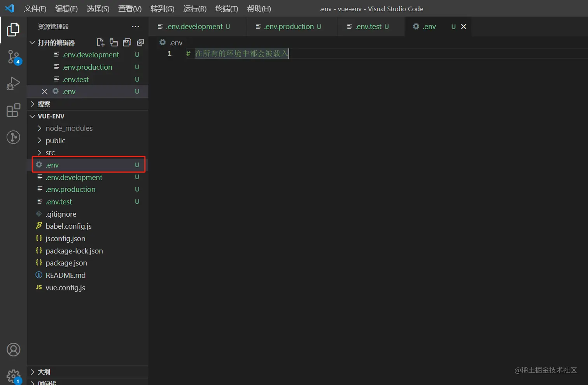
Task: Click .env breadcrumb above editor
Action: (176, 42)
